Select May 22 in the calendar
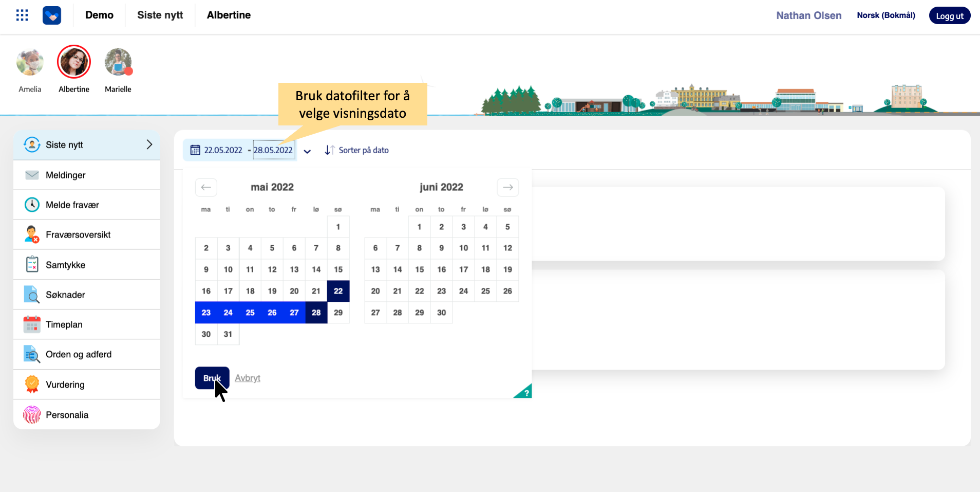Screen dimensions: 980x492 [338, 291]
